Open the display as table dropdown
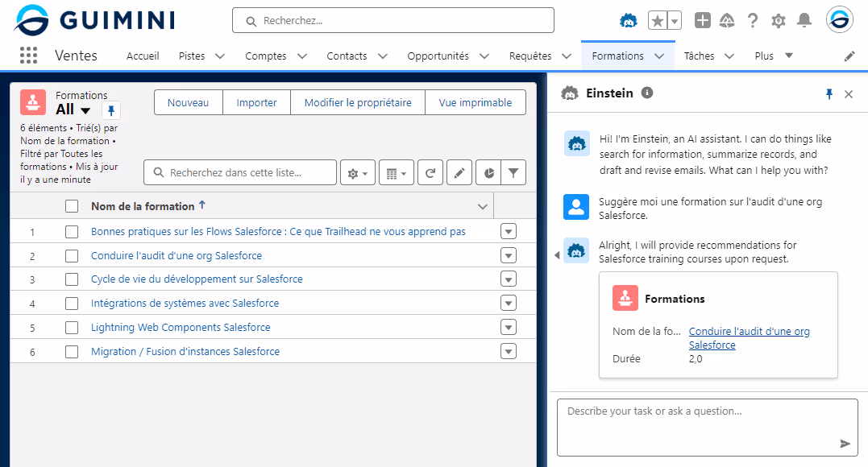Screen dimensions: 868x467 click(397, 172)
